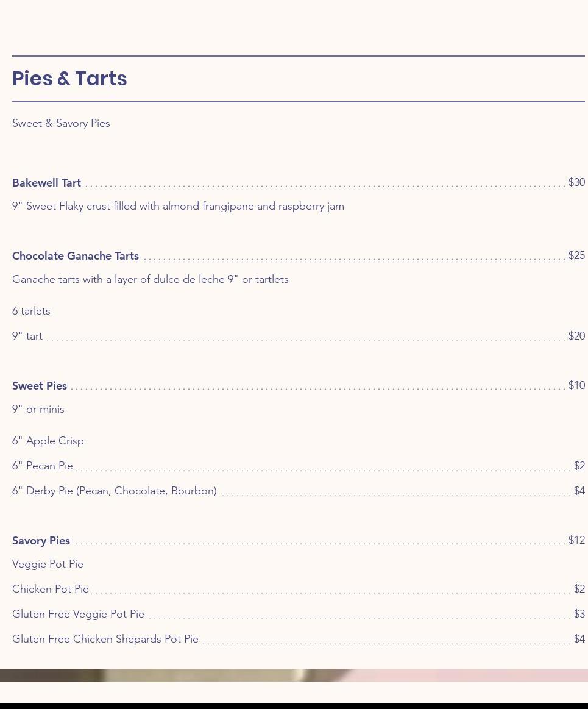588x709 pixels.
Task: Click the $20 price for 9" tart
Action: [576, 336]
